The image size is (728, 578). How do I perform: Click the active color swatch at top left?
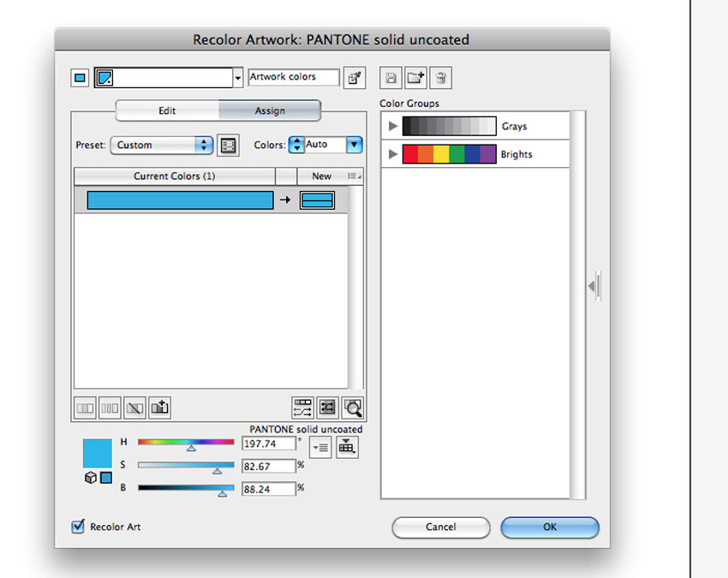[80, 78]
